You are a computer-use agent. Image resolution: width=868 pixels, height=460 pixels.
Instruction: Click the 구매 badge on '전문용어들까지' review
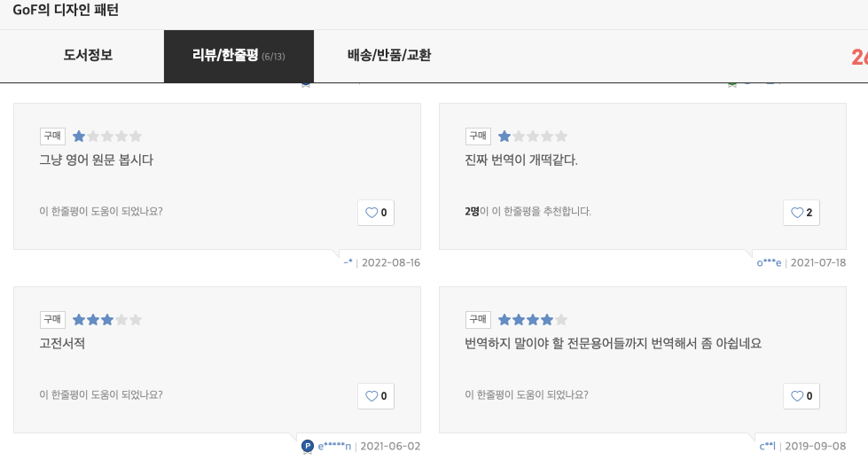click(478, 319)
